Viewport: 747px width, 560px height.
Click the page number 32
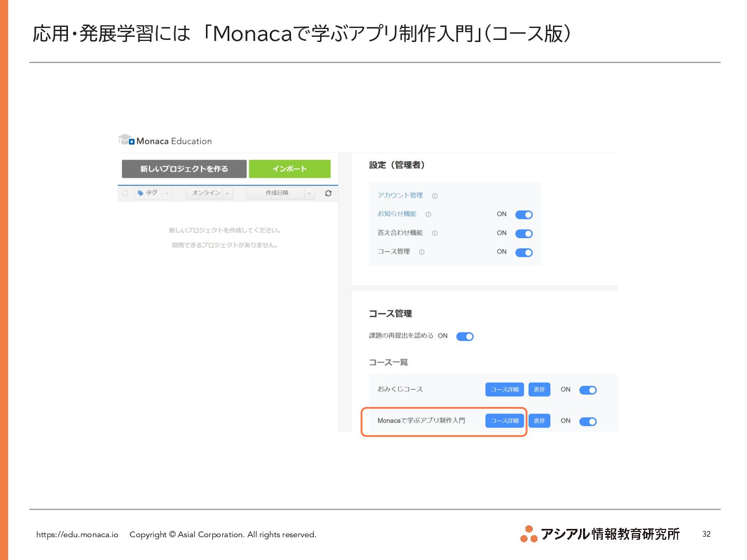click(x=707, y=534)
